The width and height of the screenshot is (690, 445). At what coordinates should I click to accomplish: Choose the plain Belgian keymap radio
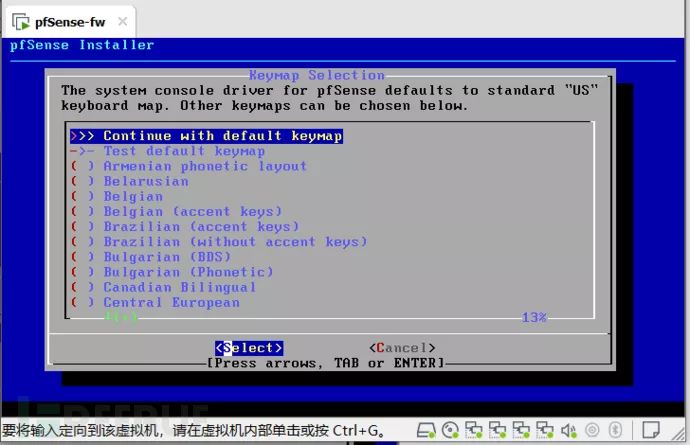point(117,196)
